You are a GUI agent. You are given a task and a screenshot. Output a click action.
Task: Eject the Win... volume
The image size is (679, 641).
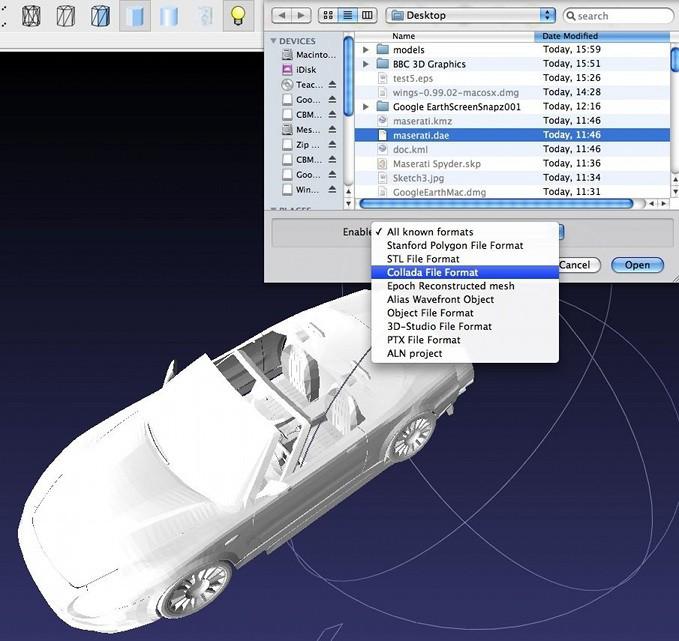pyautogui.click(x=332, y=190)
